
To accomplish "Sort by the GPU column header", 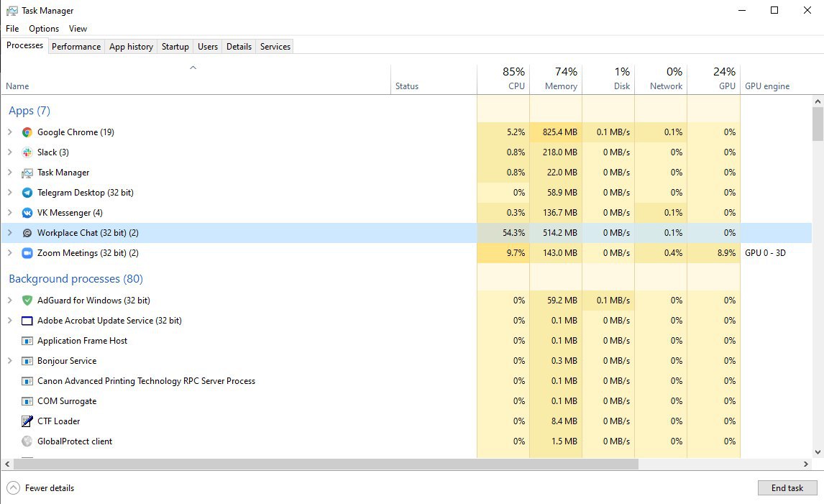I will coord(714,79).
